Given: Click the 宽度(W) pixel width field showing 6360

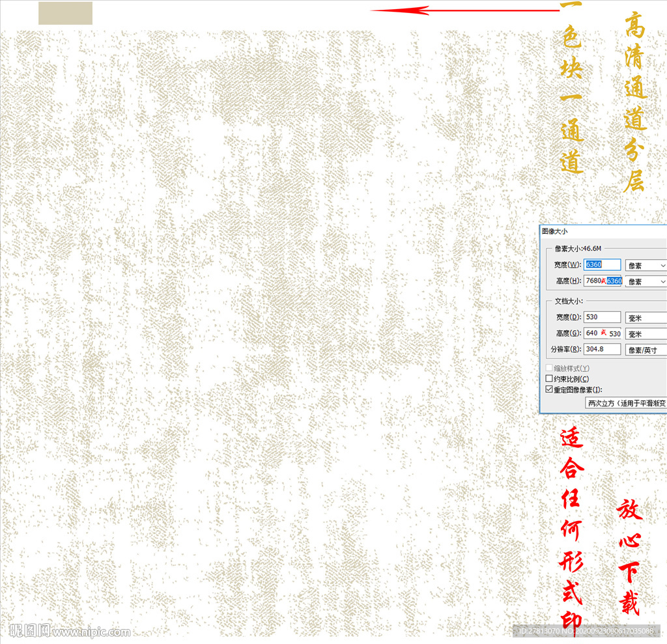Looking at the screenshot, I should pos(602,264).
